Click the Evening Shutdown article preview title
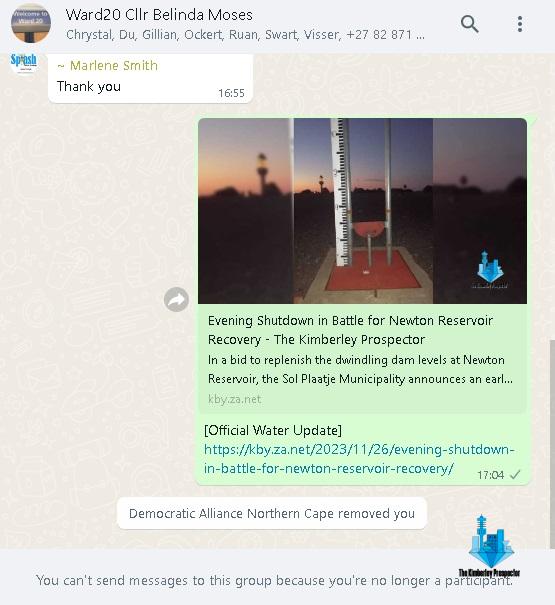This screenshot has width=555, height=605. (x=350, y=330)
